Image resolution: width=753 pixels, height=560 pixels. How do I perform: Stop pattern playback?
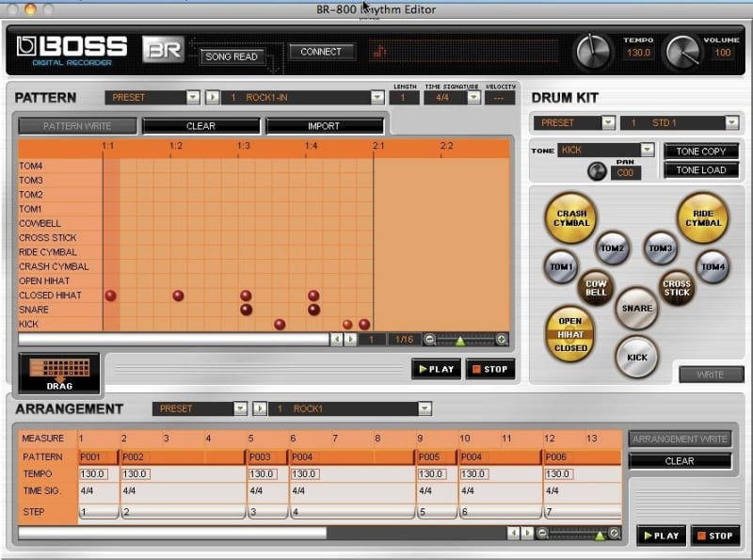click(489, 369)
